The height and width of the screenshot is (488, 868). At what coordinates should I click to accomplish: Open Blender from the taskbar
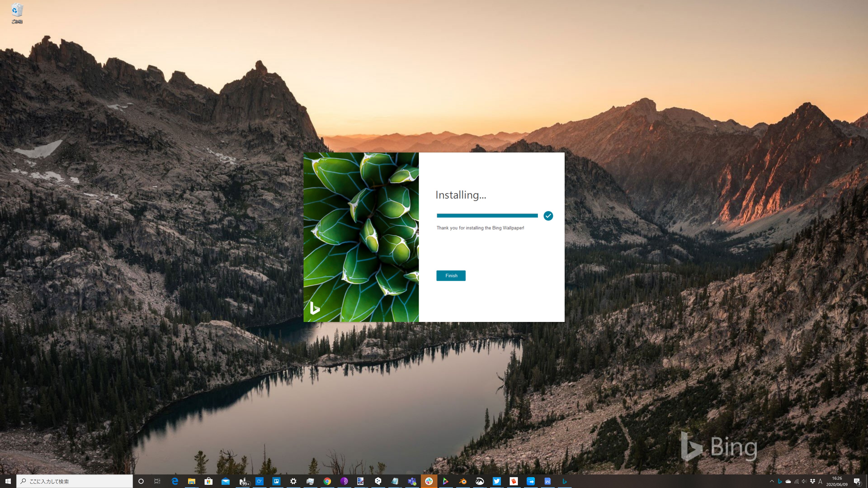[463, 481]
